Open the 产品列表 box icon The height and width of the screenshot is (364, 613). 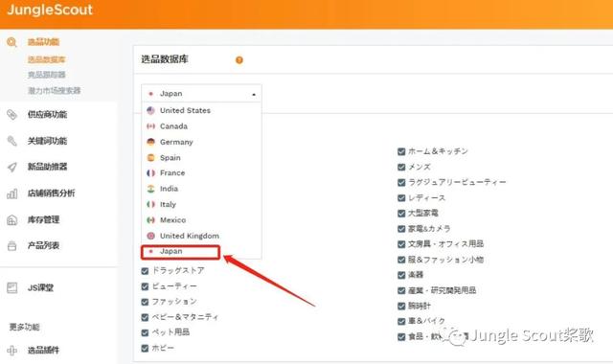point(12,246)
